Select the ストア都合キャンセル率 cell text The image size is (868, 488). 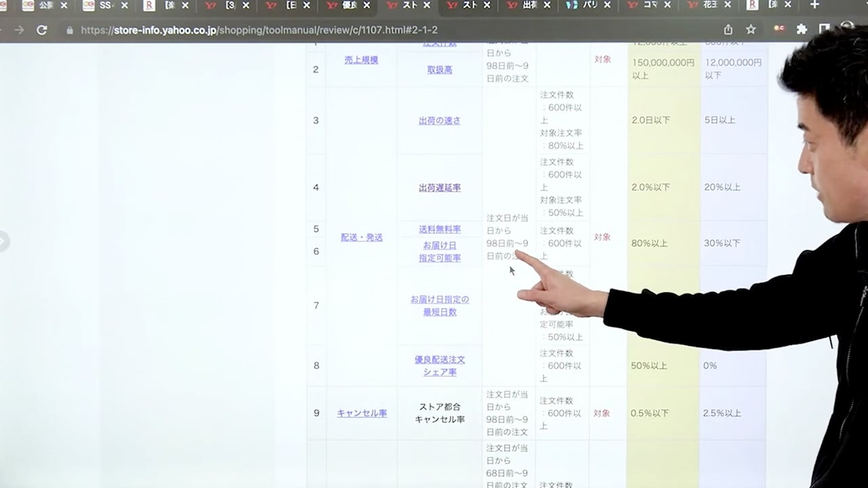tap(439, 413)
